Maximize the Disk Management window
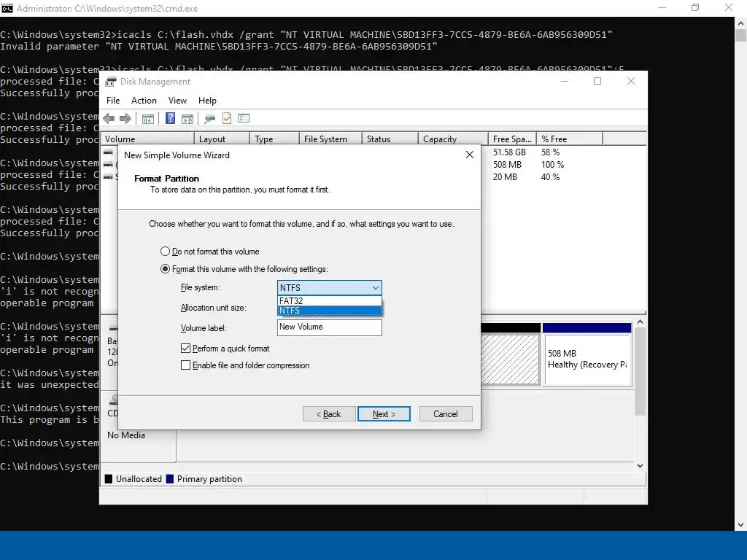 (x=597, y=82)
